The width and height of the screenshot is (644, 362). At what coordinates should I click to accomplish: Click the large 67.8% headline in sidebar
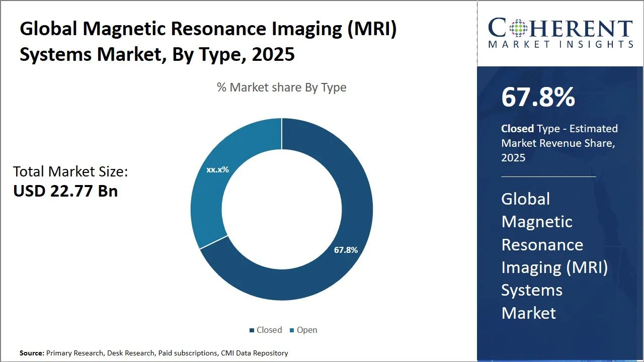[538, 98]
